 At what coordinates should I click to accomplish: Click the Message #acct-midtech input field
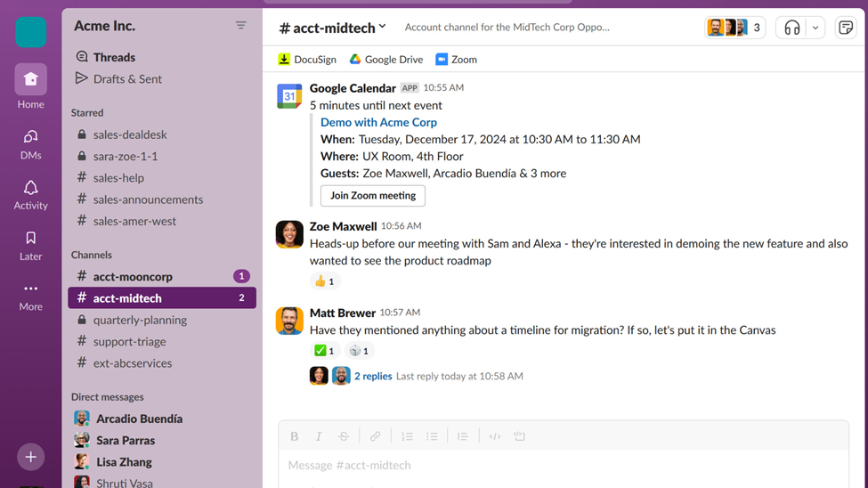point(564,465)
